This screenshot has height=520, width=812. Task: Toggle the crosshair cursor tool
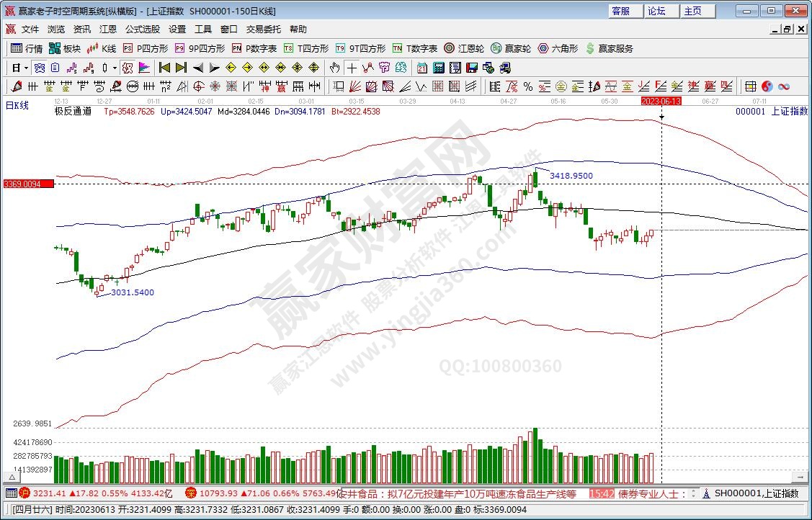[351, 68]
